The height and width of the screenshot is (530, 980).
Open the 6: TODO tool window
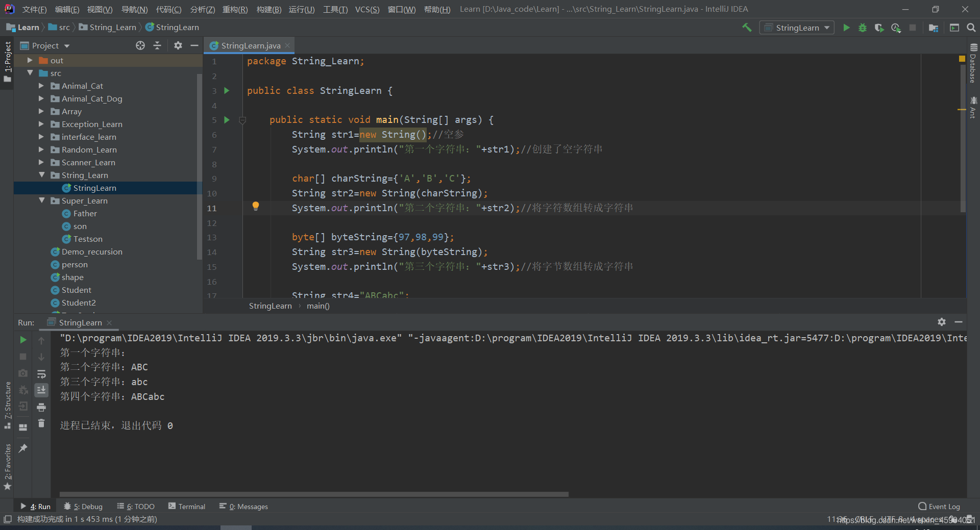point(136,507)
